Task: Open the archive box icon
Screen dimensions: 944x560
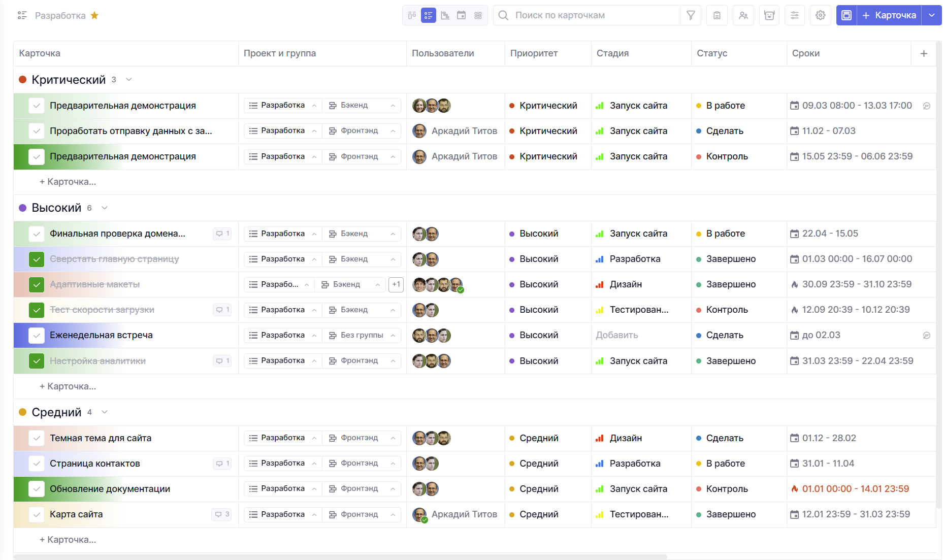Action: [x=769, y=15]
